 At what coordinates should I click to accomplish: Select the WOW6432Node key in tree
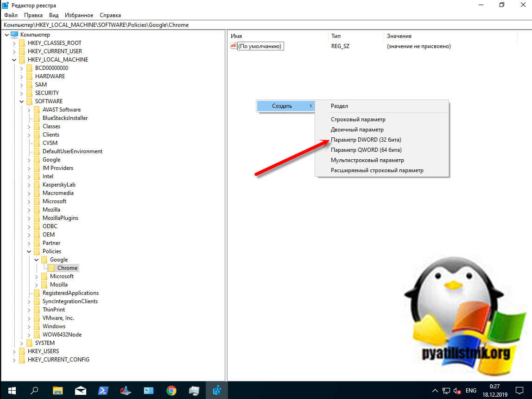[x=62, y=335]
